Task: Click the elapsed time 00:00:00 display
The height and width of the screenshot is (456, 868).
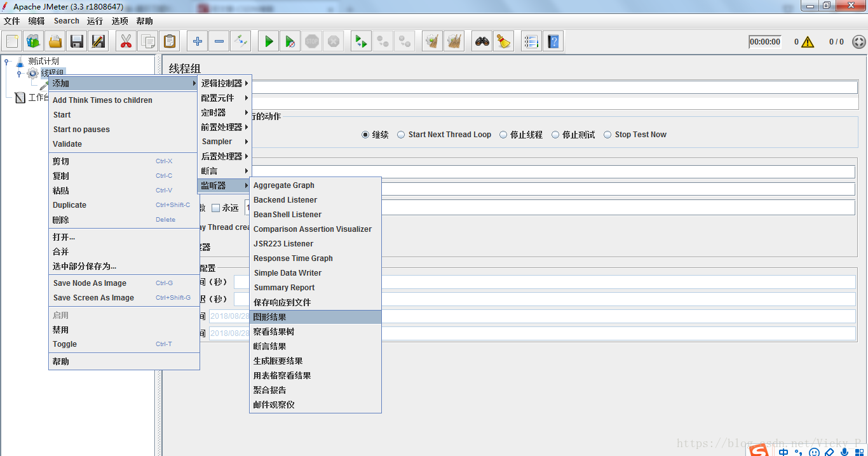Action: pyautogui.click(x=765, y=42)
